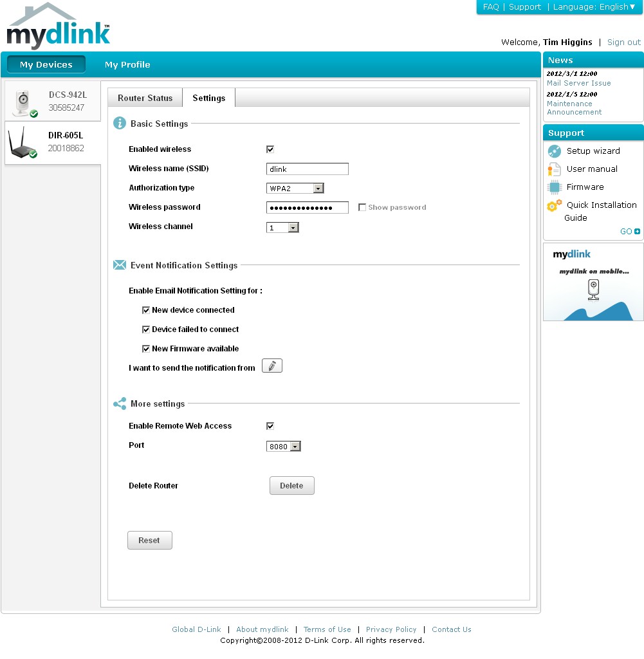The height and width of the screenshot is (659, 644).
Task: Click the DIR-605L device name text
Action: [66, 135]
